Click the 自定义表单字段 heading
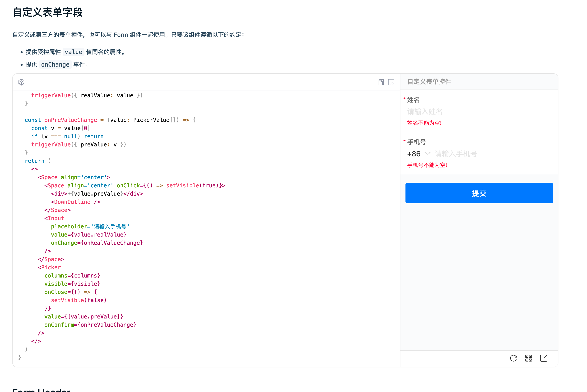Screen dimensions: 587x392 pos(47,12)
